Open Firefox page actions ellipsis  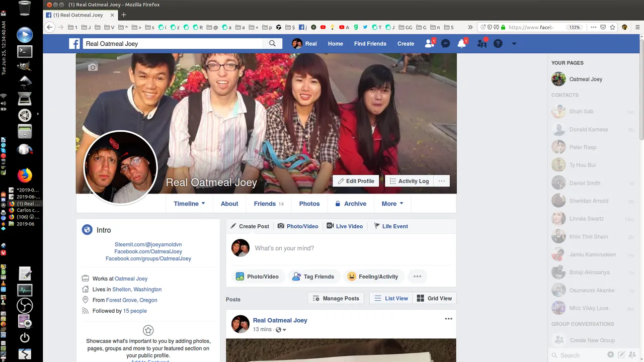(x=594, y=27)
